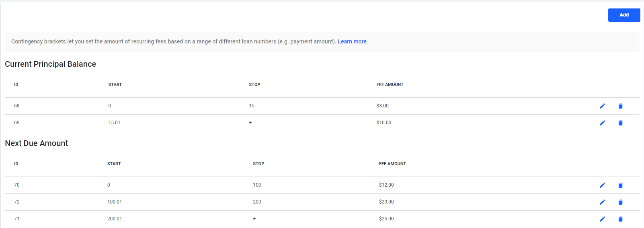Edit bracket ID 71 with pencil icon

[x=602, y=219]
